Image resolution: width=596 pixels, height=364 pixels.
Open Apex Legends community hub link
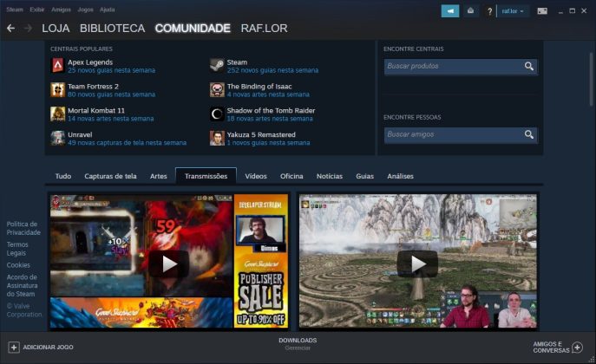click(90, 62)
